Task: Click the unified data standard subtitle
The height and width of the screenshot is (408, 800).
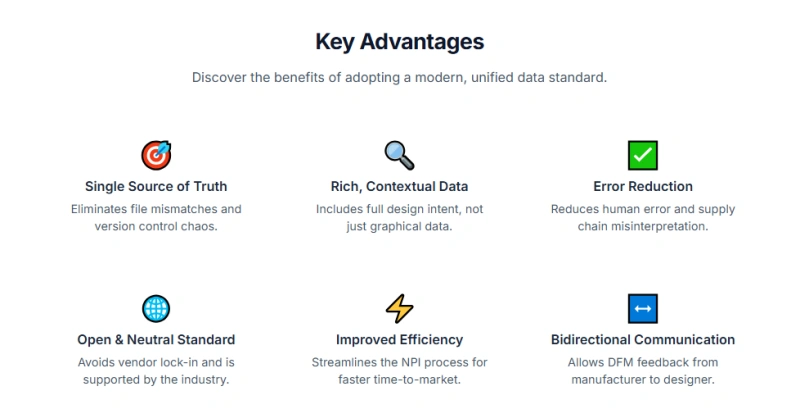Action: pyautogui.click(x=399, y=77)
